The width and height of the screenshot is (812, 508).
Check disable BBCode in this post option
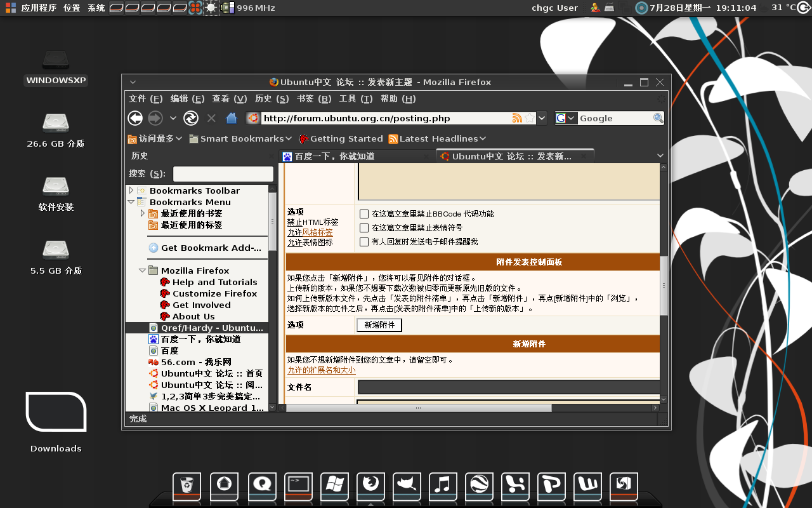(364, 214)
